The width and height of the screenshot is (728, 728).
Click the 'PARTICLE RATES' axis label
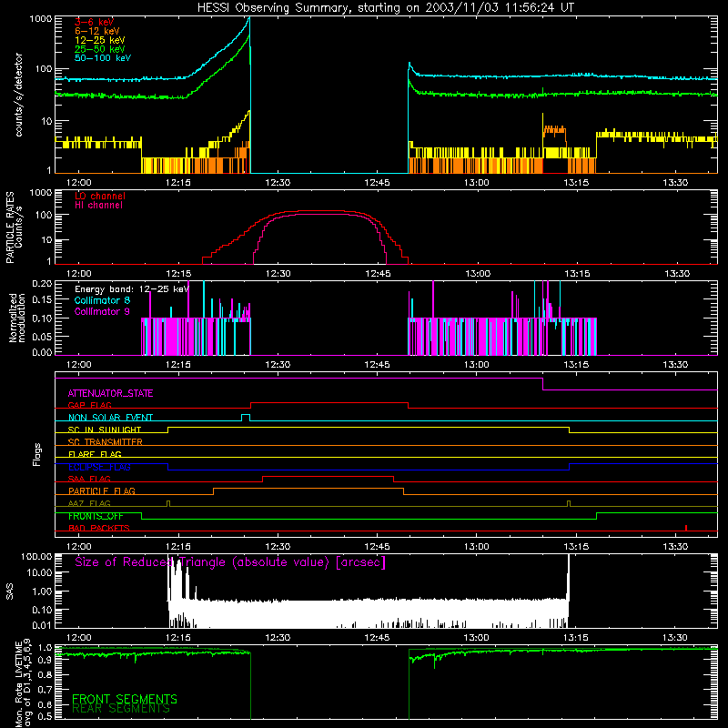point(10,227)
